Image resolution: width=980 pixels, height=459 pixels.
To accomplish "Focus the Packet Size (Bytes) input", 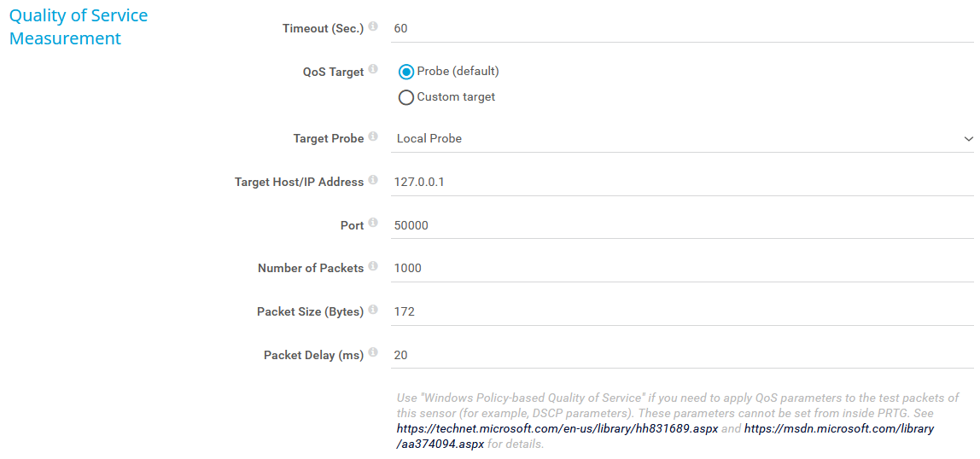I will 681,311.
